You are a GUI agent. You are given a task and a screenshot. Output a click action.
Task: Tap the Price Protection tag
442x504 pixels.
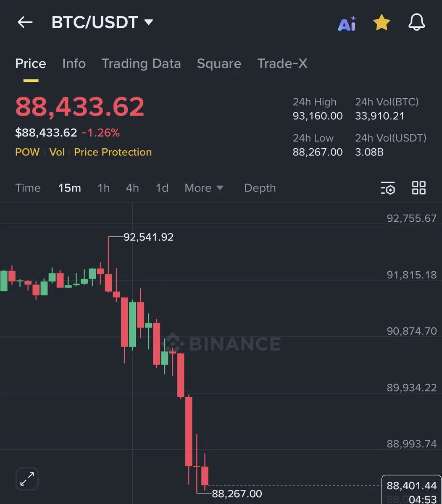pos(113,152)
